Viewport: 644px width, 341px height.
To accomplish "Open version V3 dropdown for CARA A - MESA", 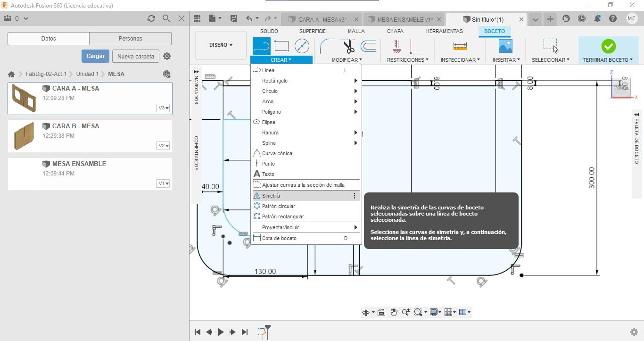I will tap(163, 108).
